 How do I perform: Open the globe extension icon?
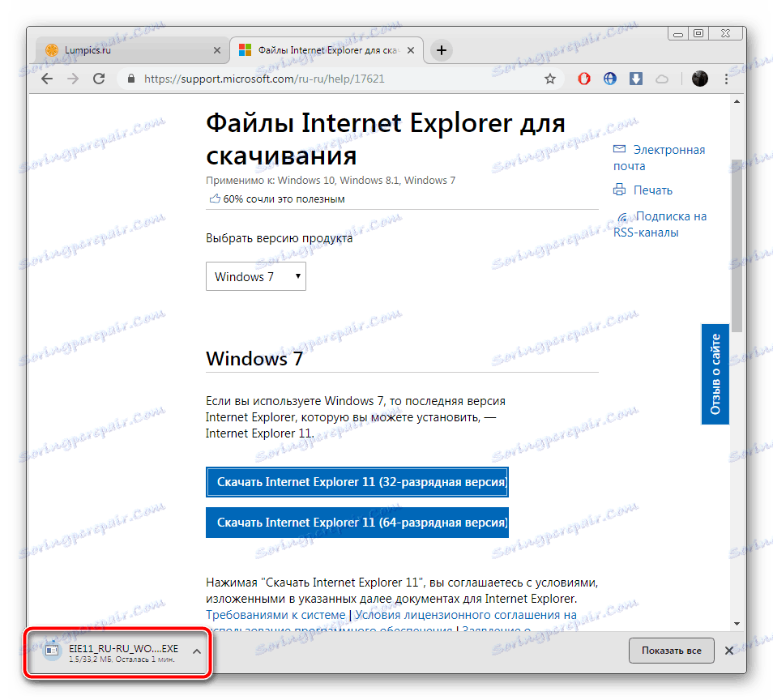(610, 79)
